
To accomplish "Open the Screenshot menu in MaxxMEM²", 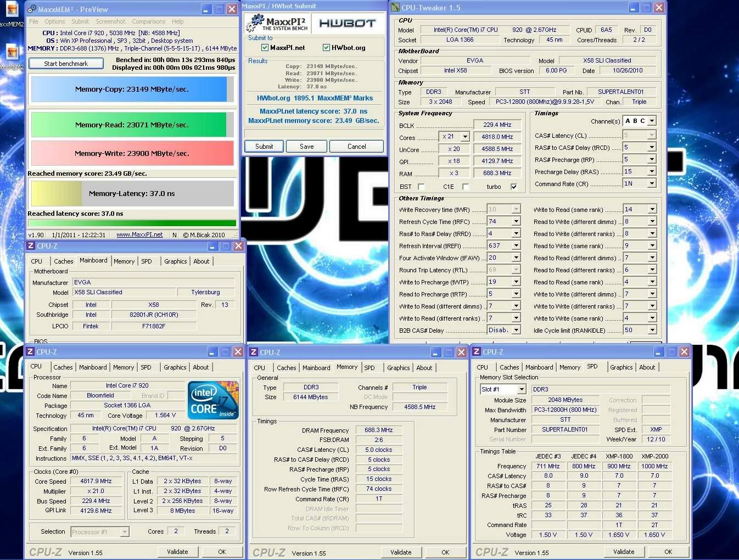I will click(x=110, y=21).
